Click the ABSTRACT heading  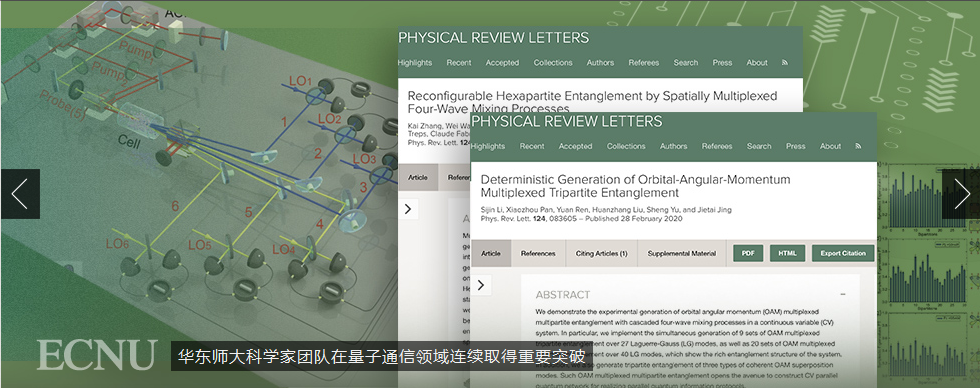click(562, 294)
